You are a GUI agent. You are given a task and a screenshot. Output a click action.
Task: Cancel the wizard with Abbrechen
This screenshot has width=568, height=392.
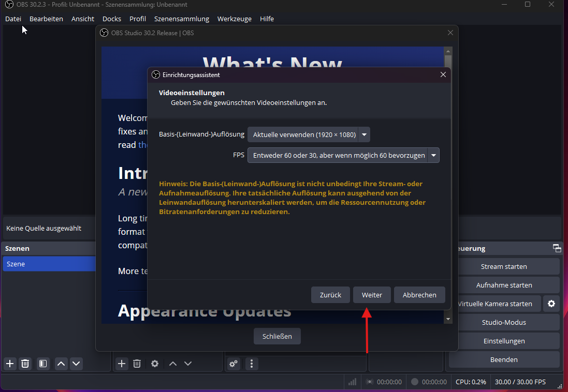click(x=419, y=295)
